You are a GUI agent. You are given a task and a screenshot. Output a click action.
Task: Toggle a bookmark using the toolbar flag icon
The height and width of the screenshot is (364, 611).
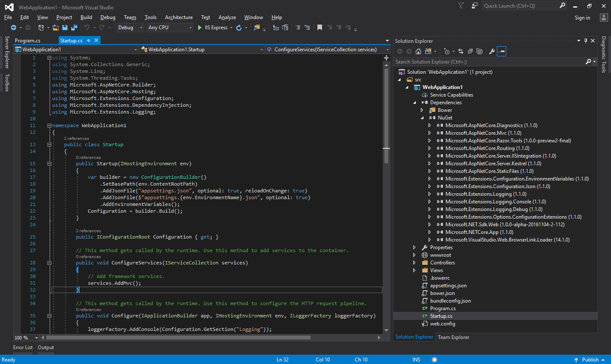pyautogui.click(x=320, y=27)
